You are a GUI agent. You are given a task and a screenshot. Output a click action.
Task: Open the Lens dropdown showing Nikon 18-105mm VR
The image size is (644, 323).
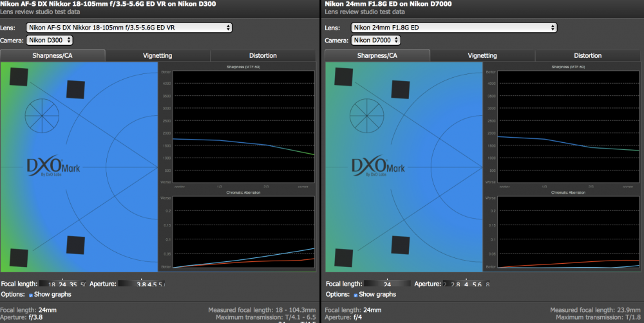click(x=129, y=28)
